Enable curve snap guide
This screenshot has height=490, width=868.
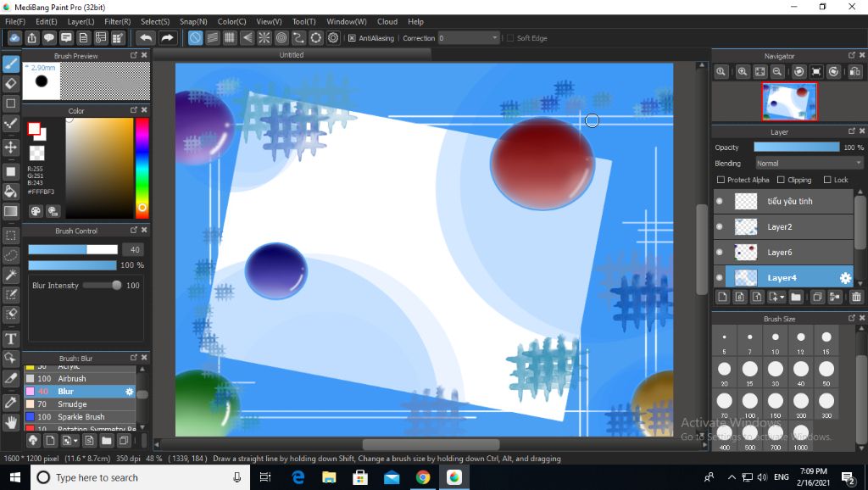click(x=298, y=37)
